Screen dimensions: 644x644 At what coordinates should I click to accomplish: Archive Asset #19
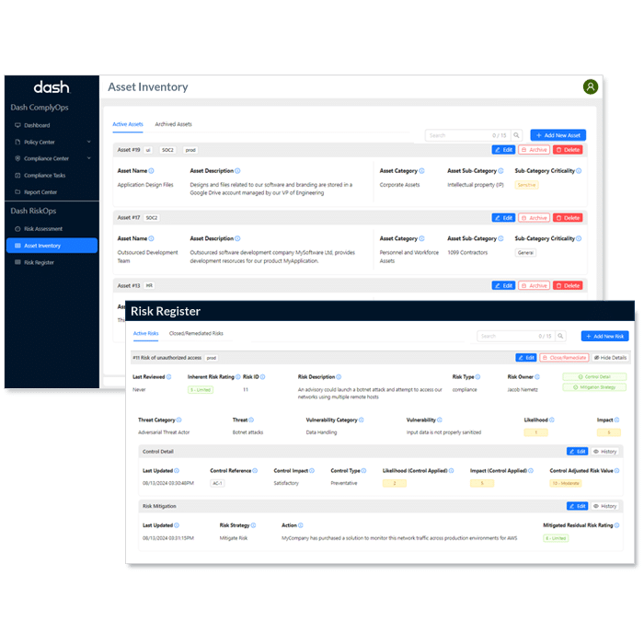pos(534,150)
